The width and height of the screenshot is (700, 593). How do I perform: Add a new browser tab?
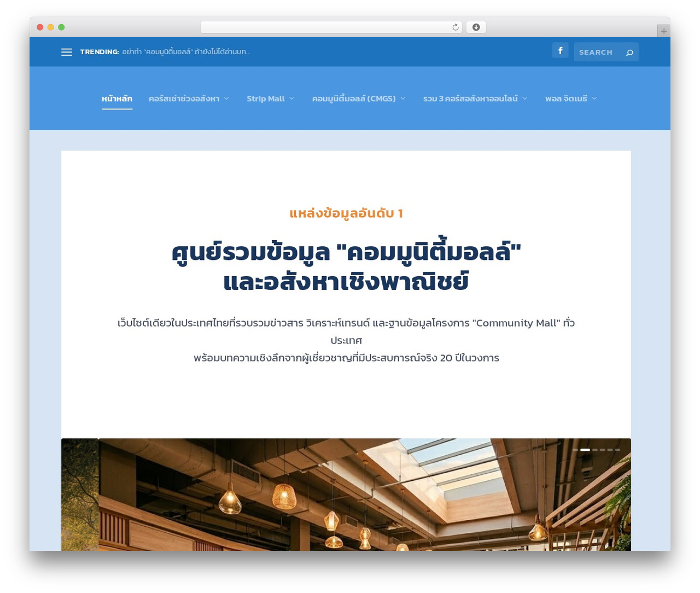pos(663,31)
